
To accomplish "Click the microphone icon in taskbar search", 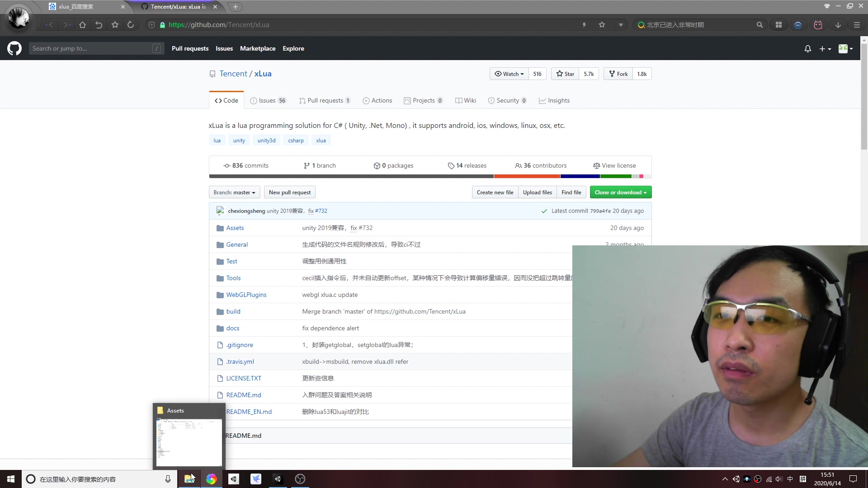I will 168,479.
